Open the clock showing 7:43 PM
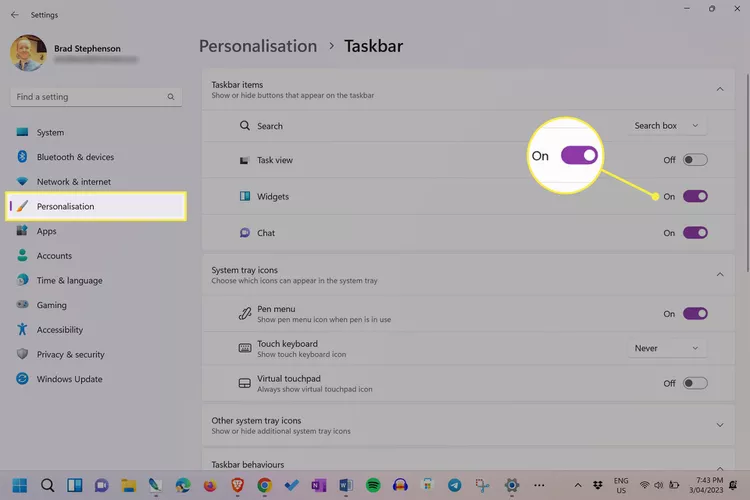This screenshot has width=750, height=500. click(x=706, y=485)
